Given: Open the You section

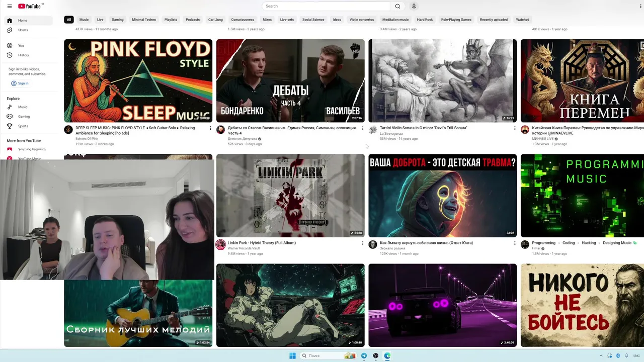Looking at the screenshot, I should coord(29,45).
